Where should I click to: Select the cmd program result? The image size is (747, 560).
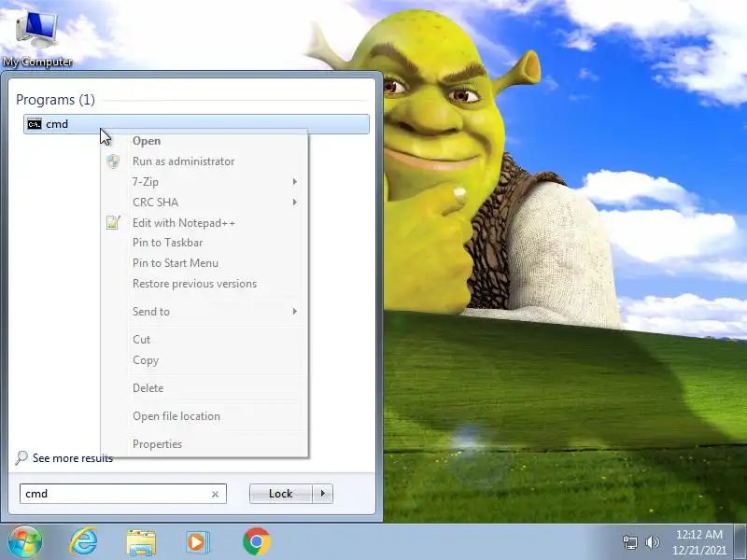pyautogui.click(x=196, y=124)
